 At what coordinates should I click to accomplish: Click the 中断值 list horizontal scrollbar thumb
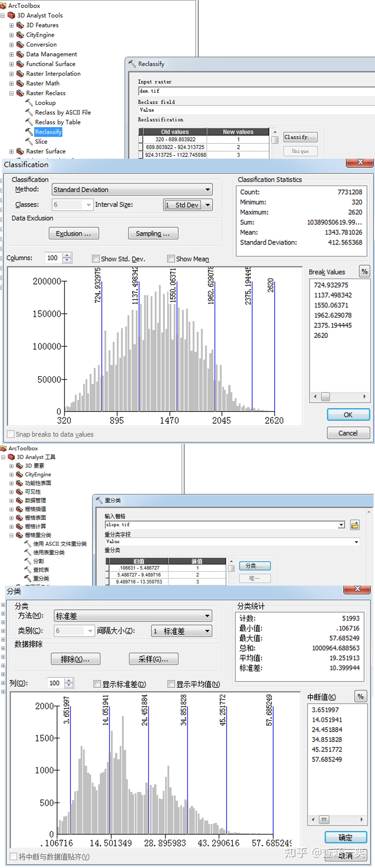(324, 819)
